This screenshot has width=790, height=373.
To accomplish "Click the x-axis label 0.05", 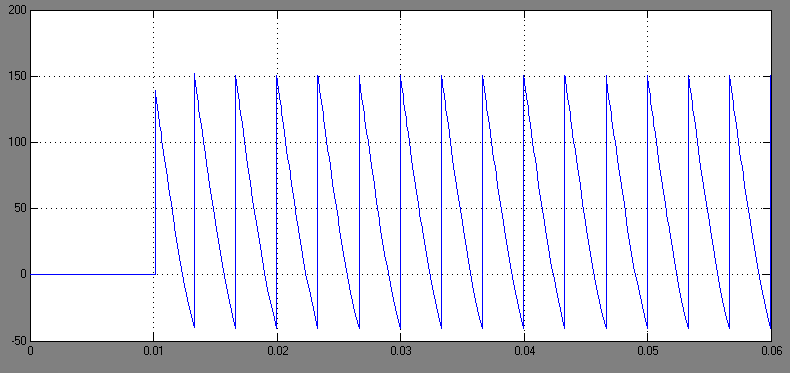I will 647,350.
